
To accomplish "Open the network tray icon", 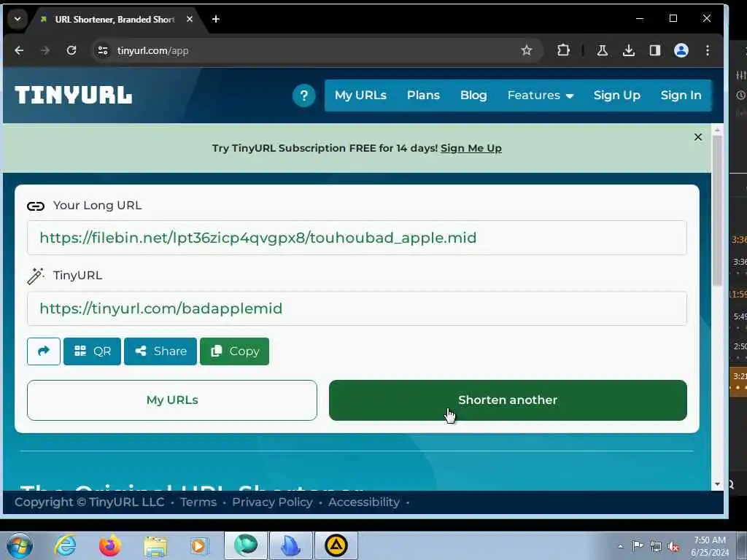I will [x=656, y=546].
